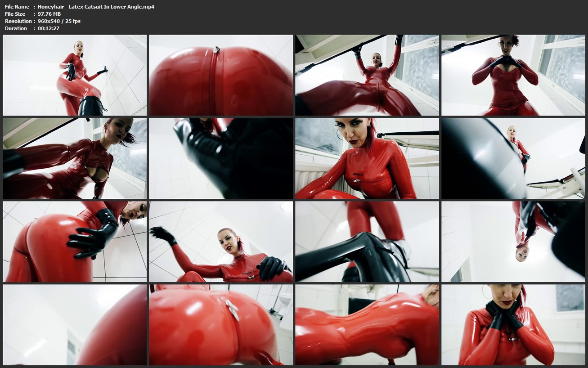The height and width of the screenshot is (368, 588).
Task: Click the file name 'Honeyhair - Latex Catsuit In Lower Angle.mp4'
Action: (x=96, y=7)
